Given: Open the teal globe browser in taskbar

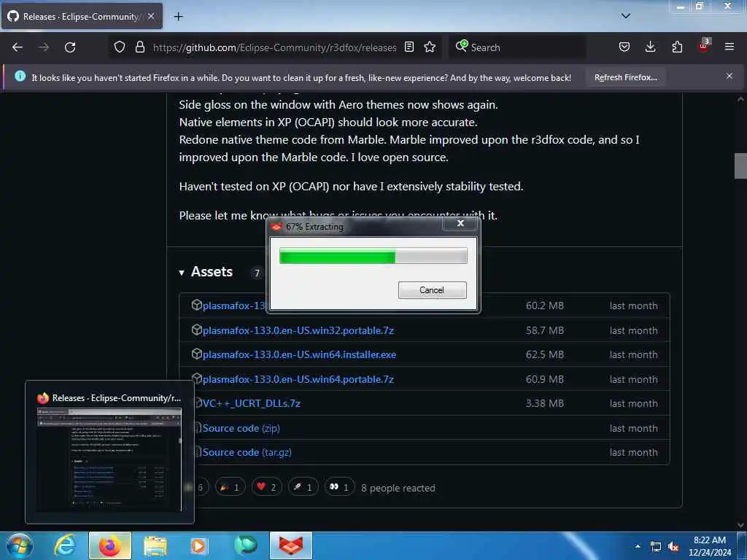Looking at the screenshot, I should click(245, 545).
